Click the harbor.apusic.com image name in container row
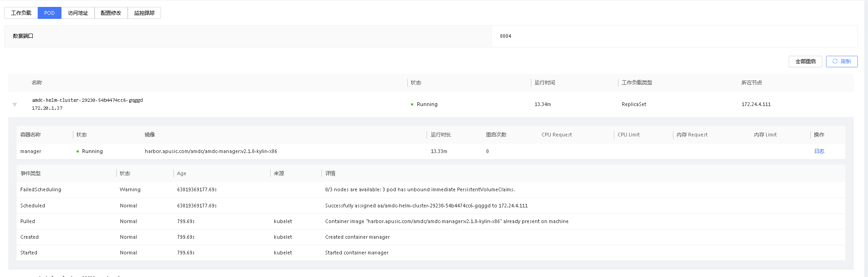Viewport: 868px width, 277px height. coord(211,151)
